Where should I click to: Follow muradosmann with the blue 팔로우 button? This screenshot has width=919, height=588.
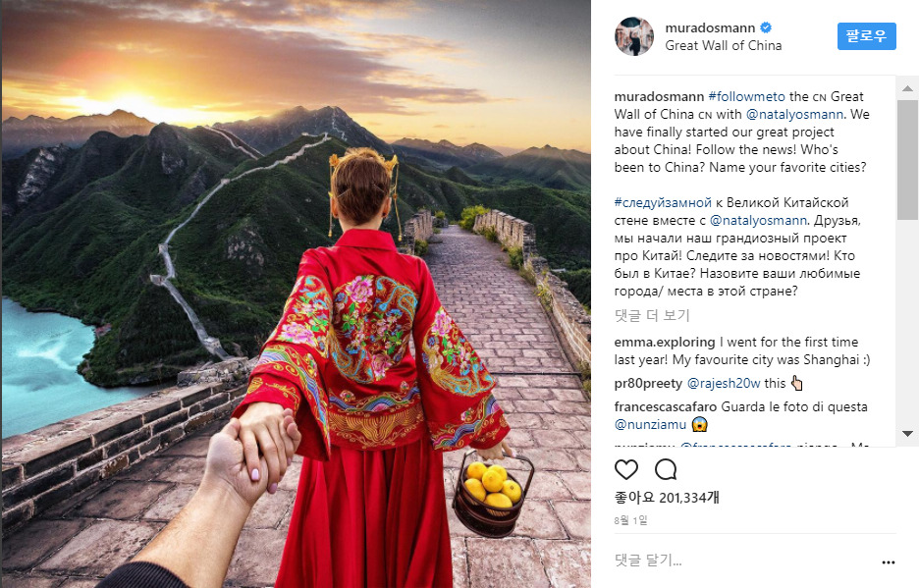pos(866,36)
